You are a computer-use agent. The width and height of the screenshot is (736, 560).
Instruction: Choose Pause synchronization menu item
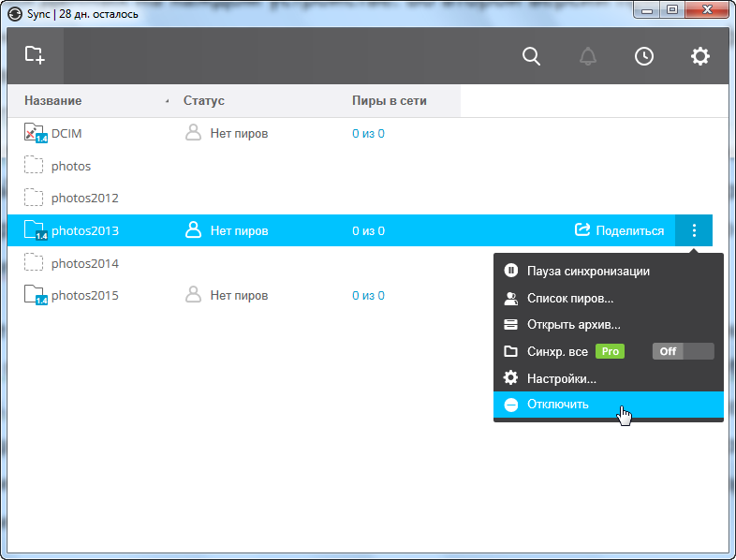pyautogui.click(x=609, y=271)
